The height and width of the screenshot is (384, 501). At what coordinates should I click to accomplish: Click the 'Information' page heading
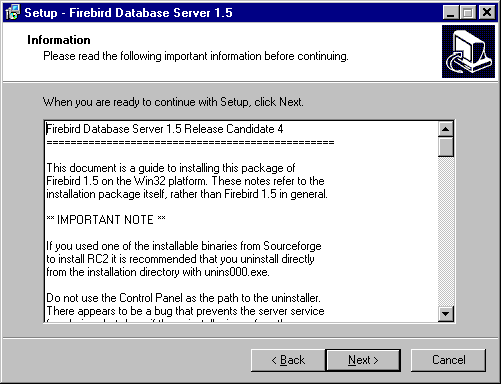(59, 40)
